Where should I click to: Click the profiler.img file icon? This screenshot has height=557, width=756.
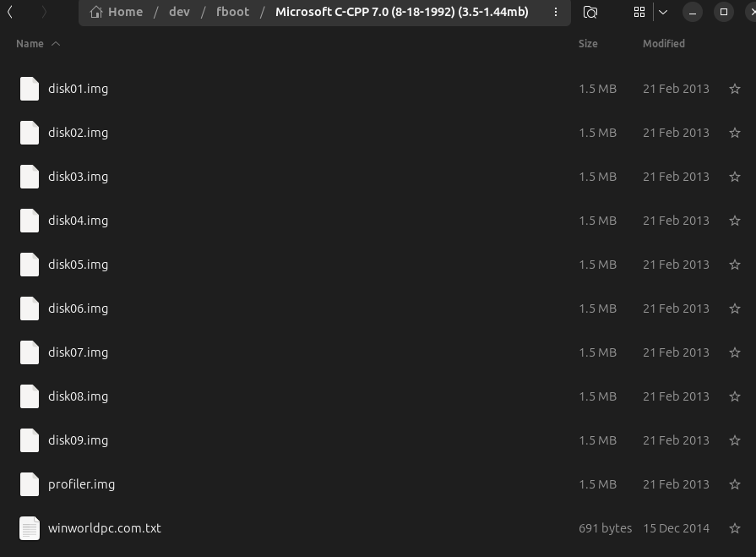tap(30, 484)
